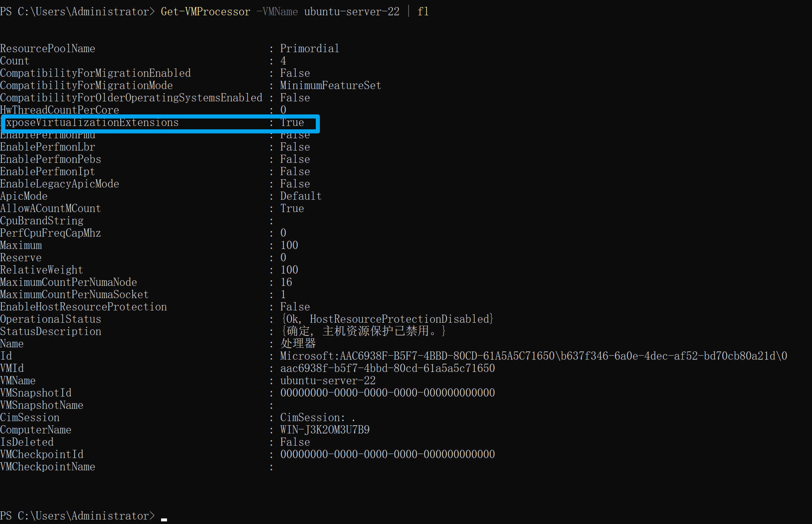Click VMCheckpointName property label

click(x=48, y=467)
